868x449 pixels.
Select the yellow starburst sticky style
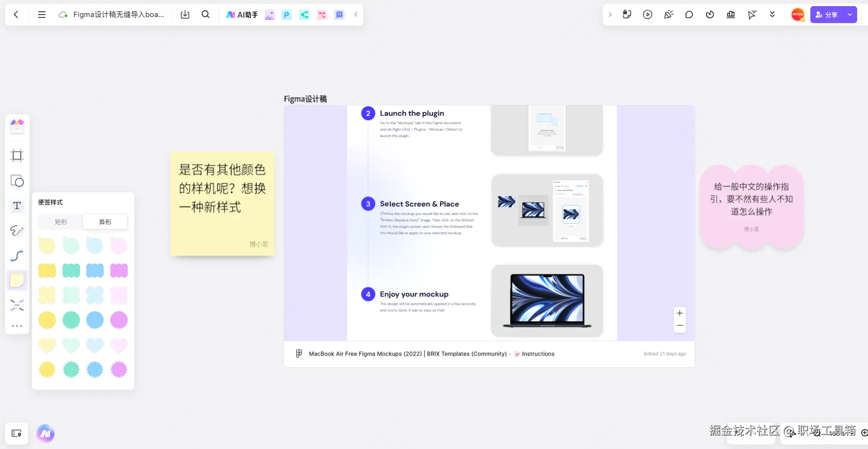(47, 369)
